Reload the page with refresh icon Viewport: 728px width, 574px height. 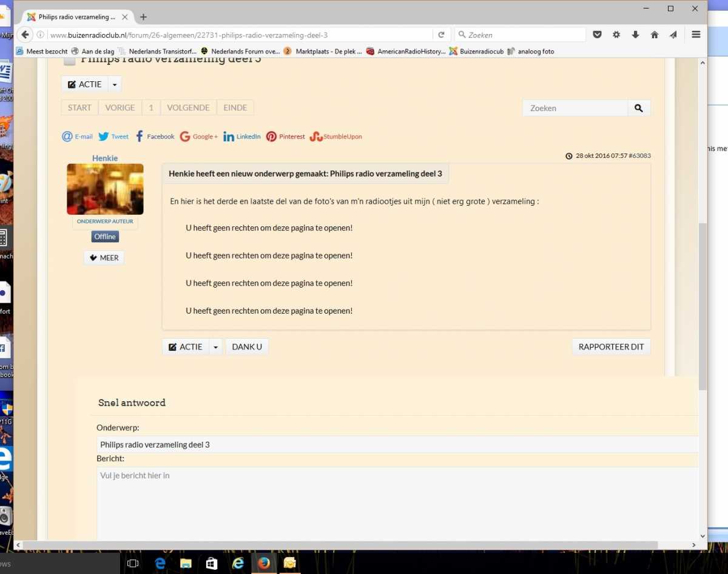441,35
